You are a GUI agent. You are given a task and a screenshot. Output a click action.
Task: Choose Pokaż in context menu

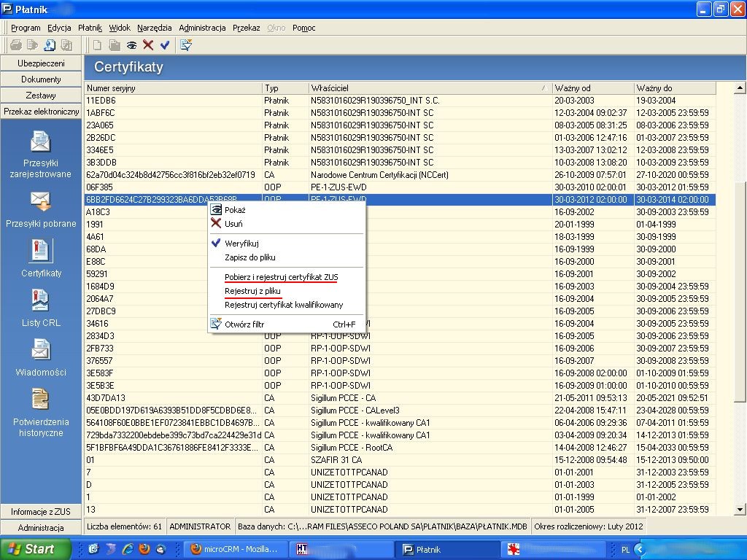[x=235, y=210]
